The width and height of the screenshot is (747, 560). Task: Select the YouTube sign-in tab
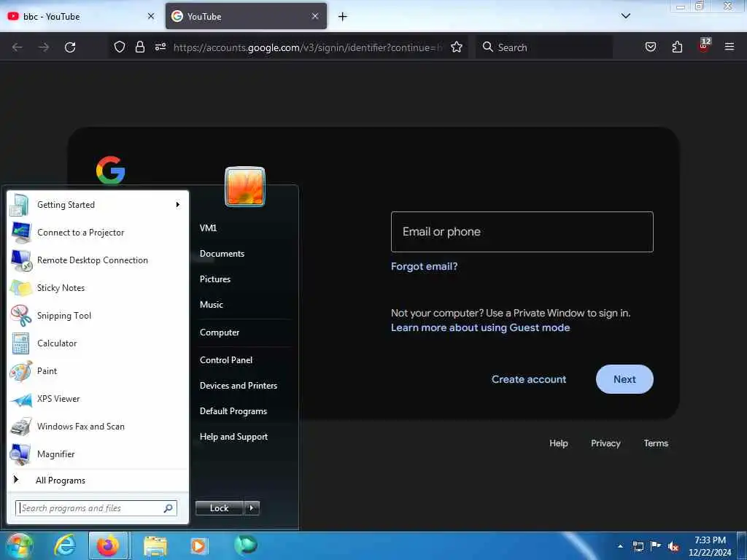(246, 16)
